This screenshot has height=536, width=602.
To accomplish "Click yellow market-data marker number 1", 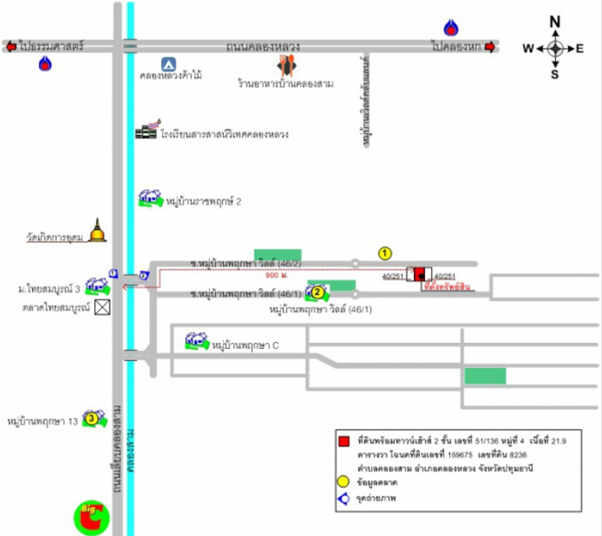I will click(385, 253).
